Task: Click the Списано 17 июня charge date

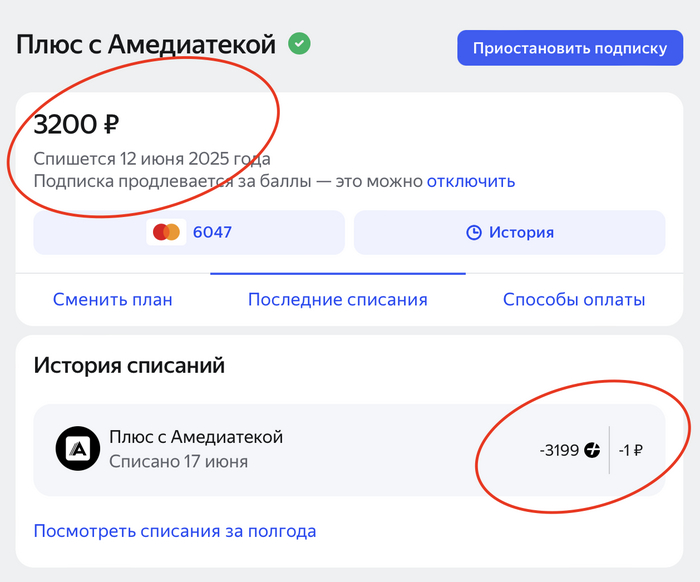Action: coord(178,462)
